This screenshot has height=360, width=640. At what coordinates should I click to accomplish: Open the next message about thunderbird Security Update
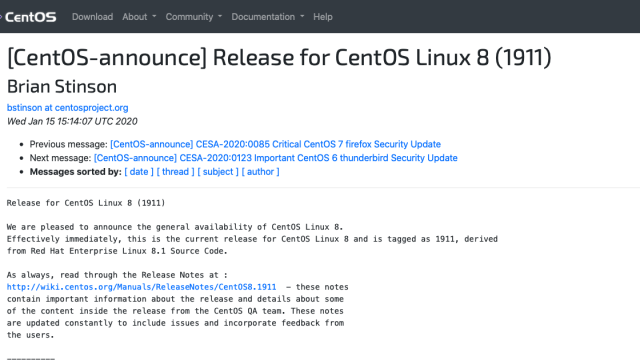click(x=276, y=158)
